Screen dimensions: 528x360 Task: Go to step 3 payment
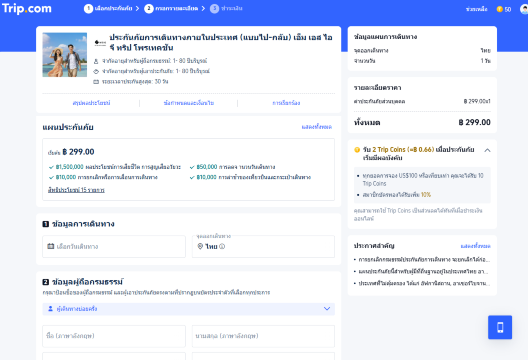[x=226, y=8]
